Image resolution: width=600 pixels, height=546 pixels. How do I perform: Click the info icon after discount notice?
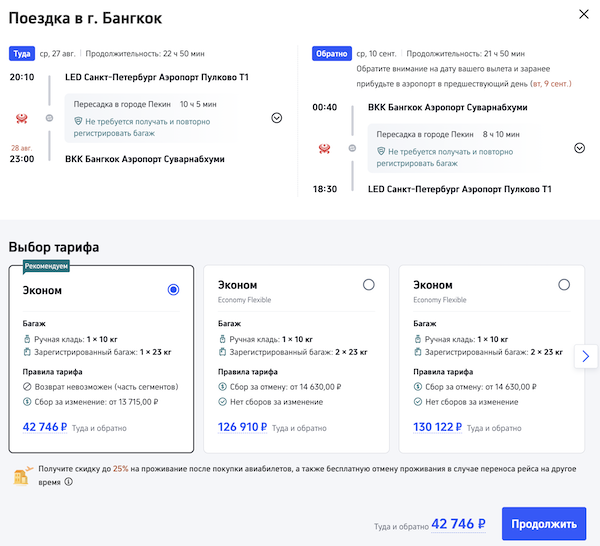[x=69, y=481]
